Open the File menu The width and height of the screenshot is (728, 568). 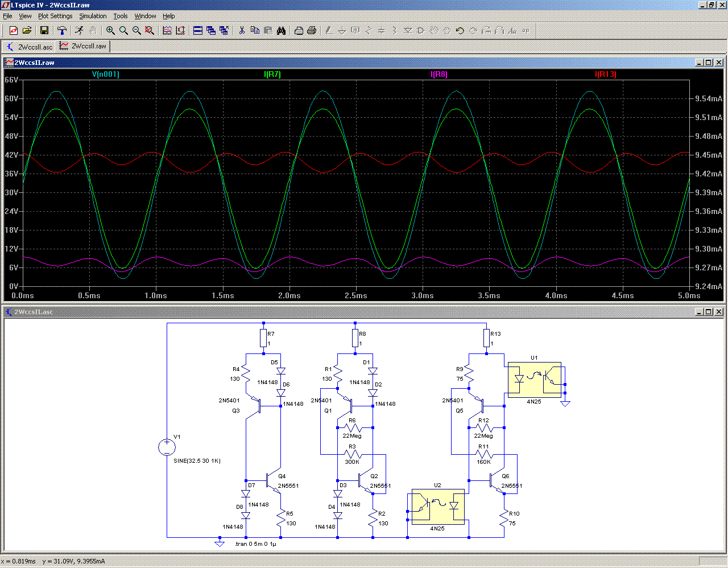point(7,16)
